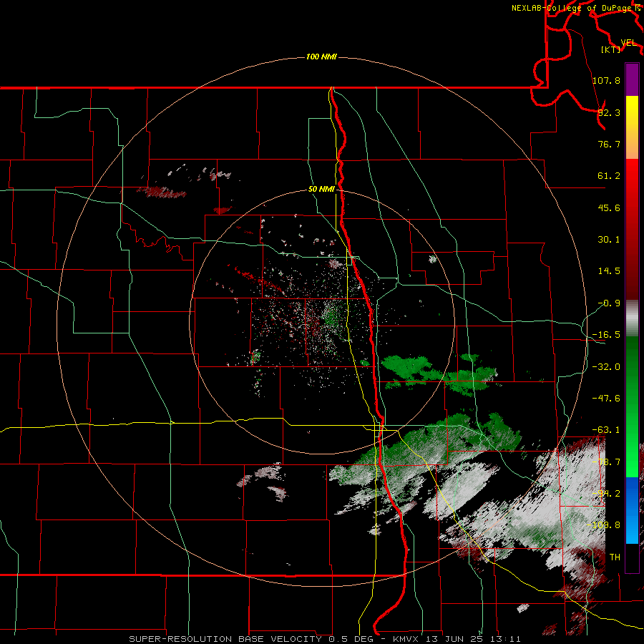Select the 61.2 velocity scale value
The image size is (644, 644).
(x=609, y=176)
